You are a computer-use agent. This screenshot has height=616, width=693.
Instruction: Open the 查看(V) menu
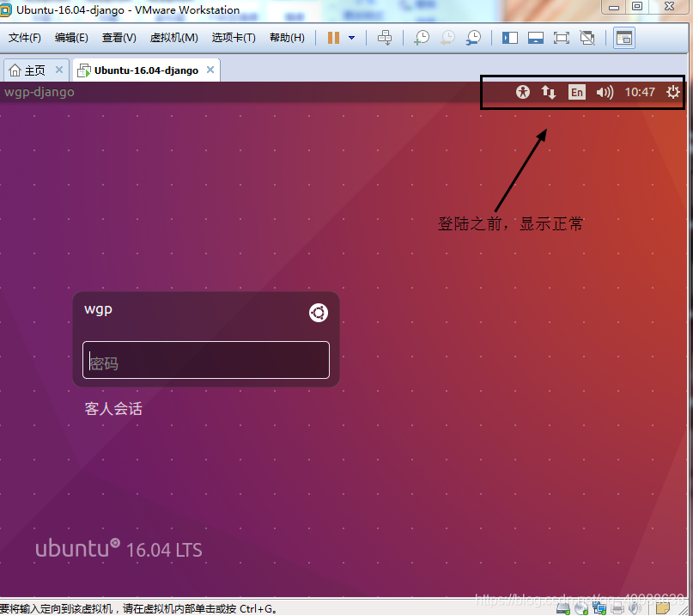[x=119, y=38]
